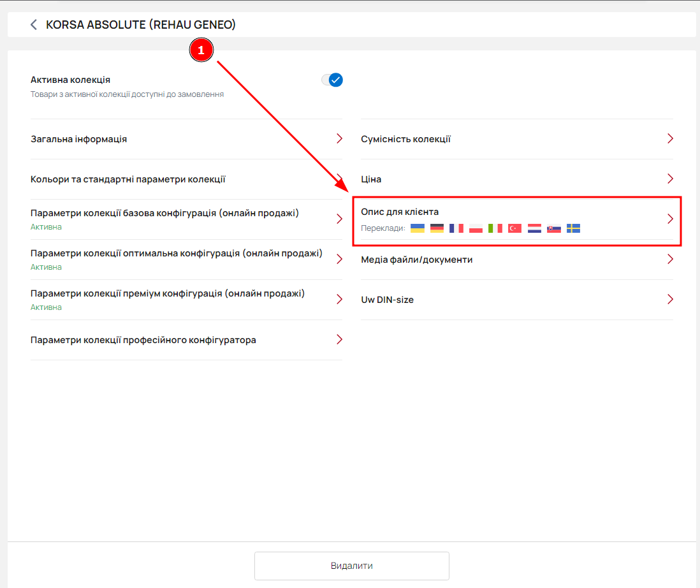Click the German flag translation icon
This screenshot has height=588, width=700.
point(437,228)
